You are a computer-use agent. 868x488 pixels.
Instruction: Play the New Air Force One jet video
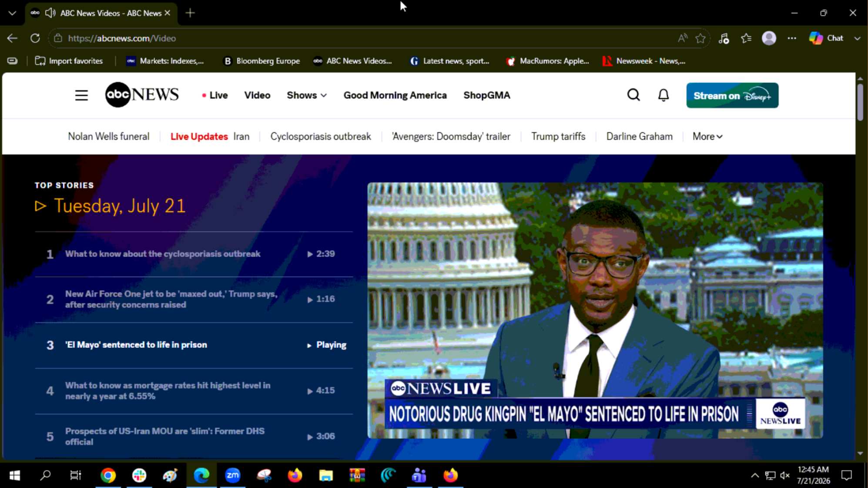click(194, 300)
